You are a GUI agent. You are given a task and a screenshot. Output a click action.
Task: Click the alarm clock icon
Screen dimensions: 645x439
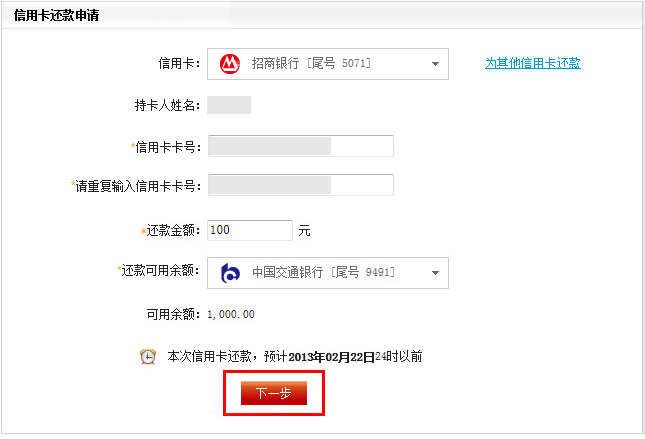(x=148, y=356)
